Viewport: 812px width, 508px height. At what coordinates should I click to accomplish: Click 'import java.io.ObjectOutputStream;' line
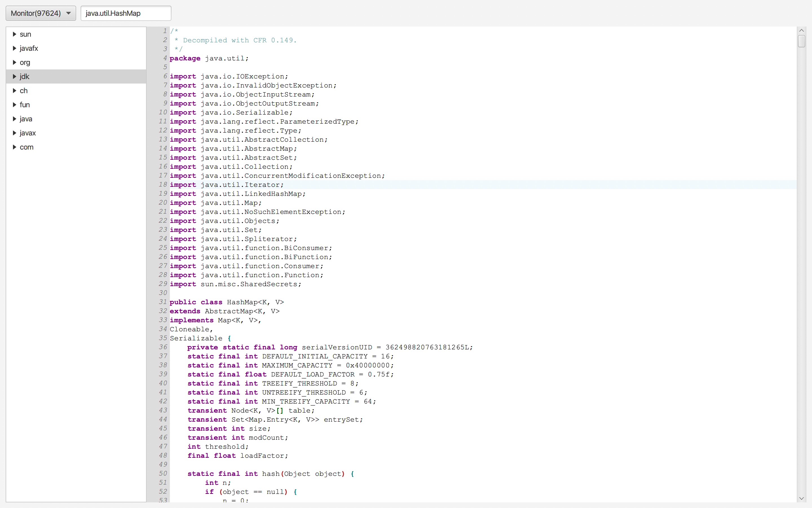click(x=244, y=104)
